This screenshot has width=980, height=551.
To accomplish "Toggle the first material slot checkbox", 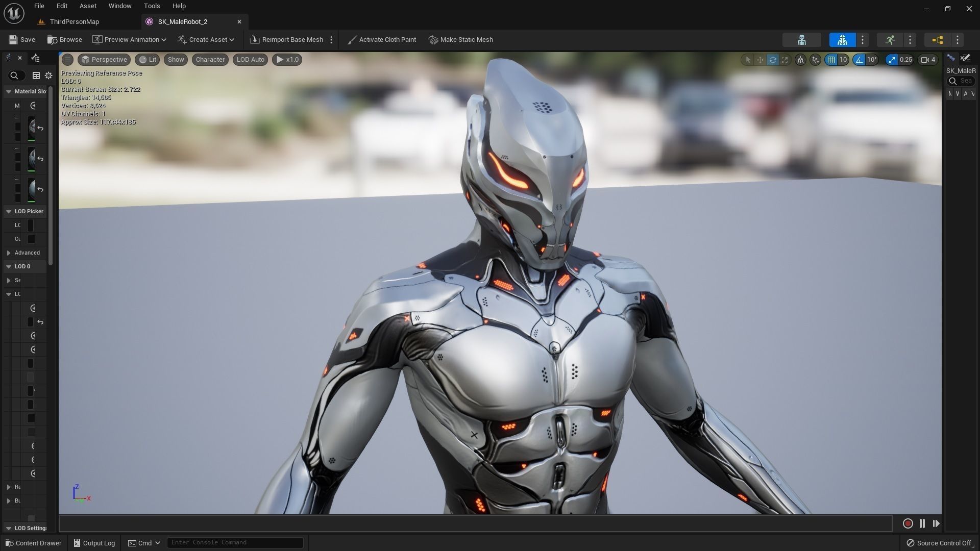I will (x=18, y=127).
